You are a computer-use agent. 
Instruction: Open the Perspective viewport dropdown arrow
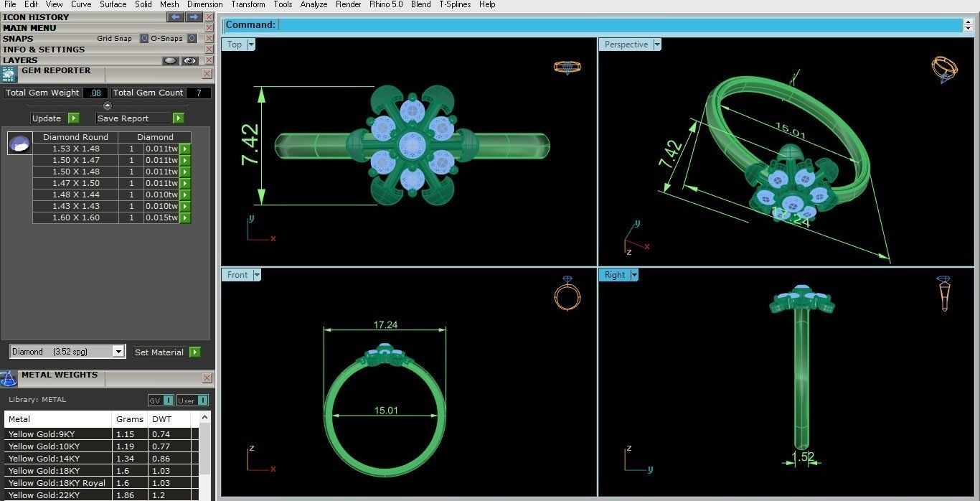657,45
